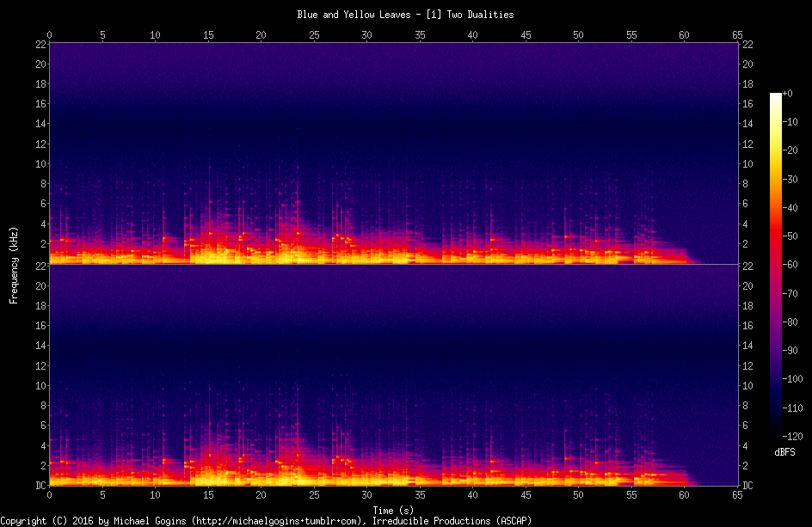Click the "65" tick on the top time axis
The image size is (812, 527).
point(737,35)
